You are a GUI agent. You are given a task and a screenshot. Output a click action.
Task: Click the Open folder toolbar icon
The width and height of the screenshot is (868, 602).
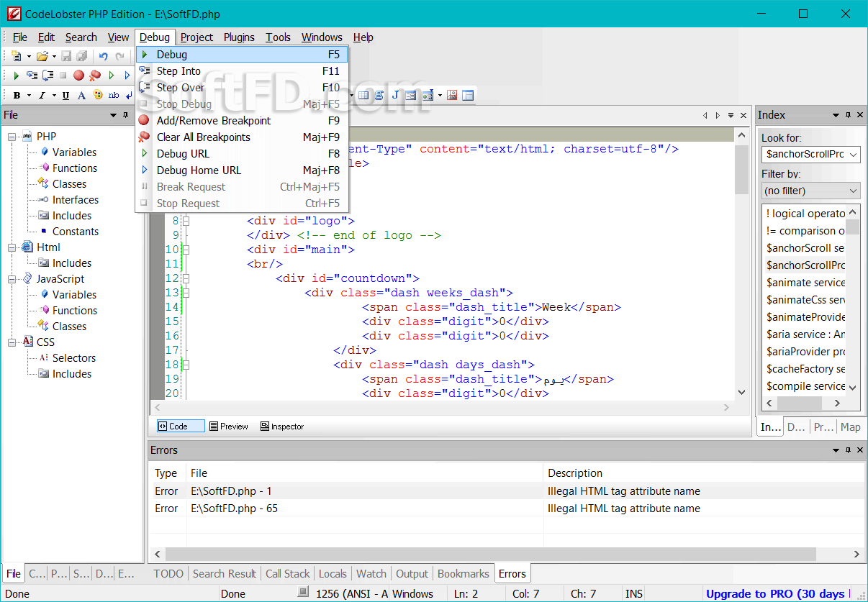click(42, 56)
